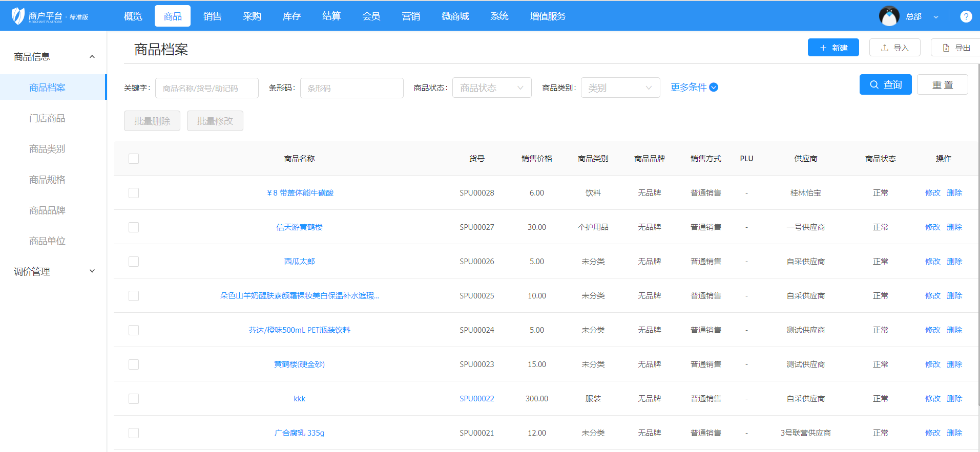Open the 商品状态 dropdown

click(491, 88)
